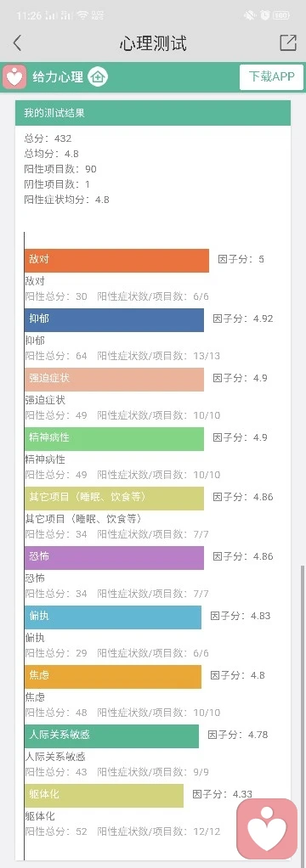The height and width of the screenshot is (868, 306).
Task: Select the orange 敌对 bar
Action: (116, 260)
